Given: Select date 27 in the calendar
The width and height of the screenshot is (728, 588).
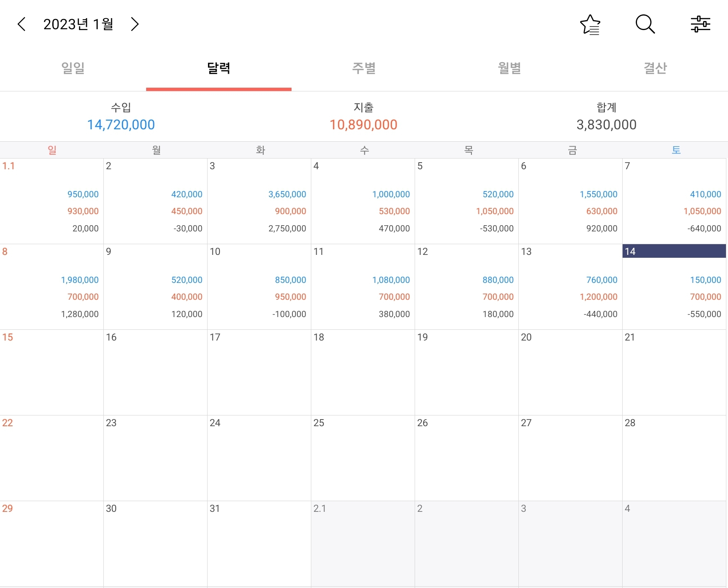Looking at the screenshot, I should (x=570, y=458).
